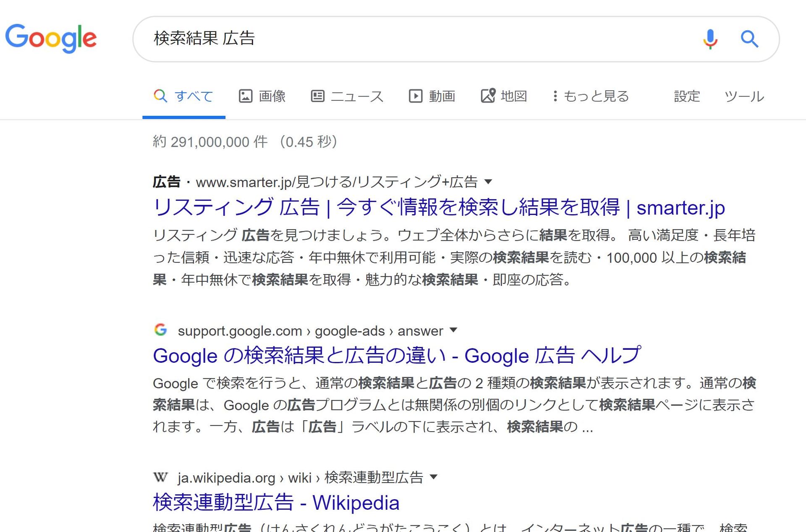Expand もっと見る menu
806x532 pixels.
pyautogui.click(x=591, y=96)
